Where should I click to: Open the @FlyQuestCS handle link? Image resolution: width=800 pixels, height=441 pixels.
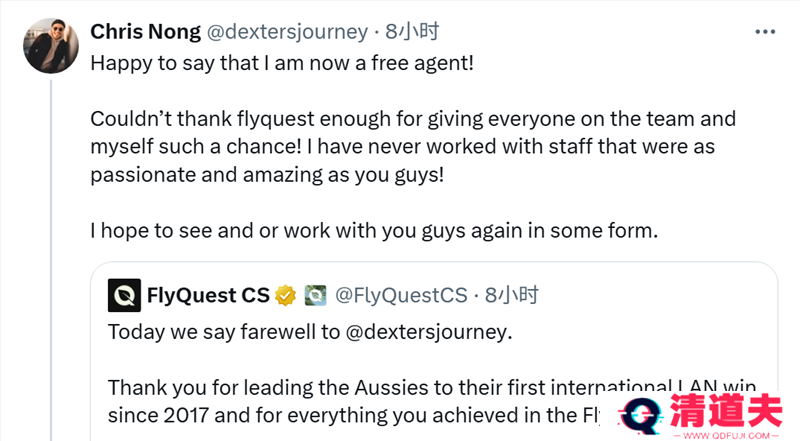(x=401, y=296)
